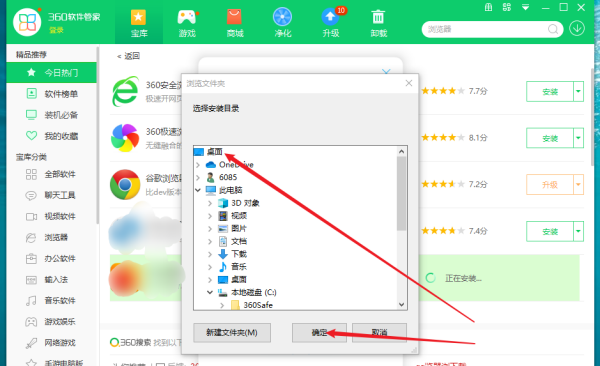This screenshot has height=366, width=600.
Task: Select OneDrive in folder tree
Action: pos(236,165)
